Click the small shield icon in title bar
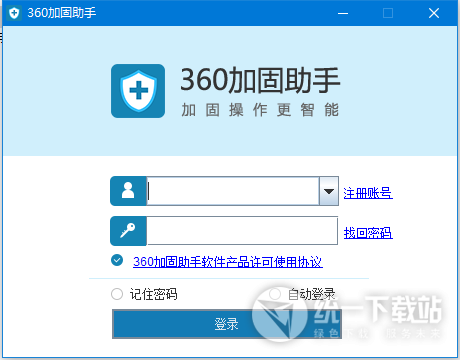 (14, 13)
